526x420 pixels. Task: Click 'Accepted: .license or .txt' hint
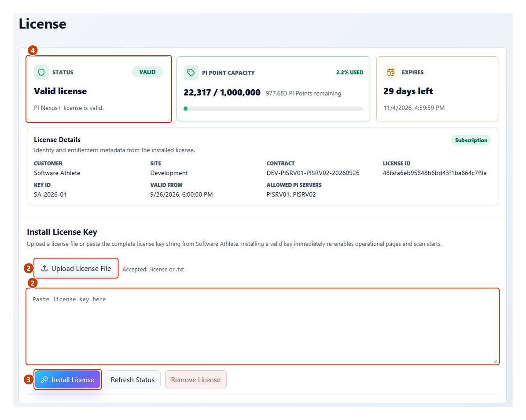[153, 270]
